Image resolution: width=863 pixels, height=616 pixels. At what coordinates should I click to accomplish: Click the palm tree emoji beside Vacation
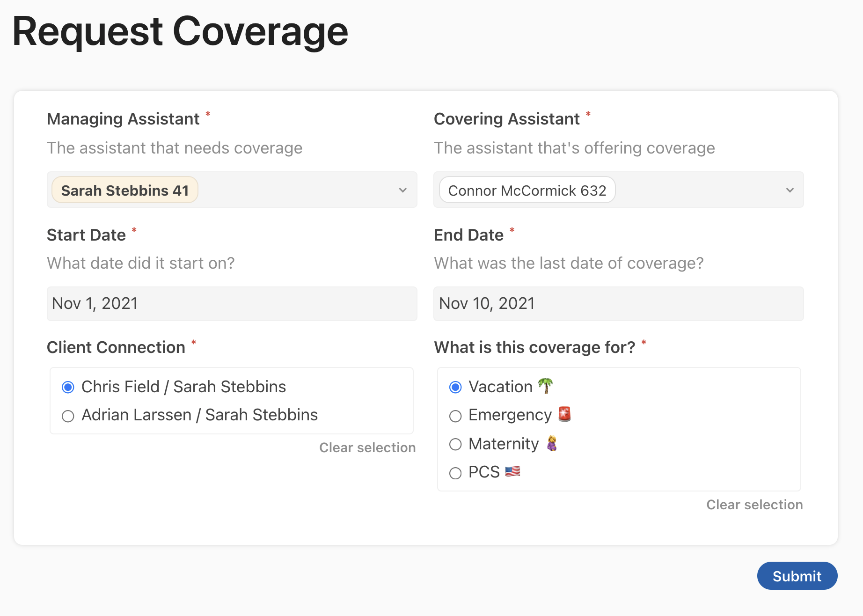click(545, 386)
